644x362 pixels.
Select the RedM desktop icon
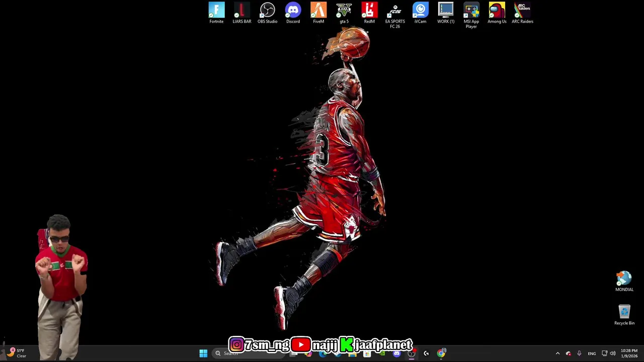click(x=369, y=13)
